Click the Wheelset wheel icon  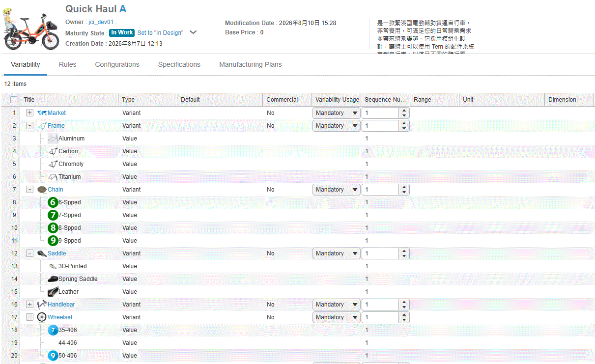point(42,317)
